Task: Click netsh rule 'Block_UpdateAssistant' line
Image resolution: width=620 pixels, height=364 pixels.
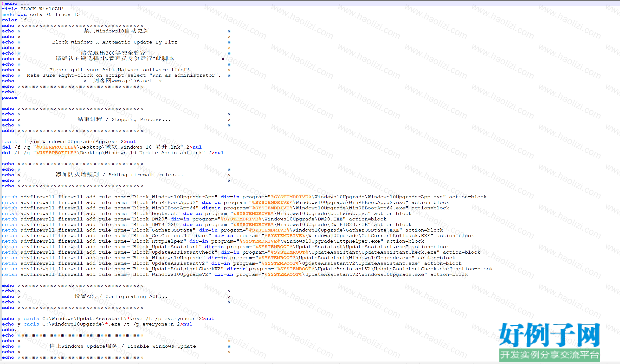Action: [x=225, y=247]
